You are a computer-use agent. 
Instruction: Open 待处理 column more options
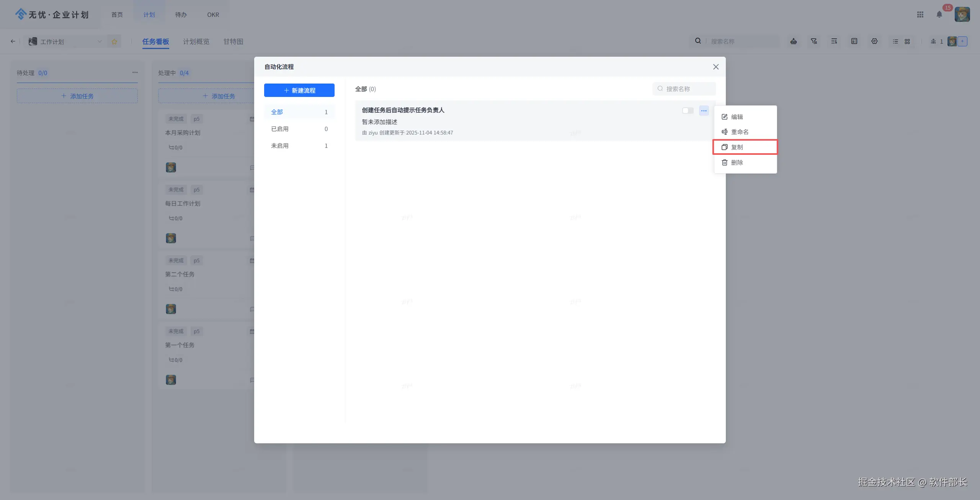click(135, 72)
